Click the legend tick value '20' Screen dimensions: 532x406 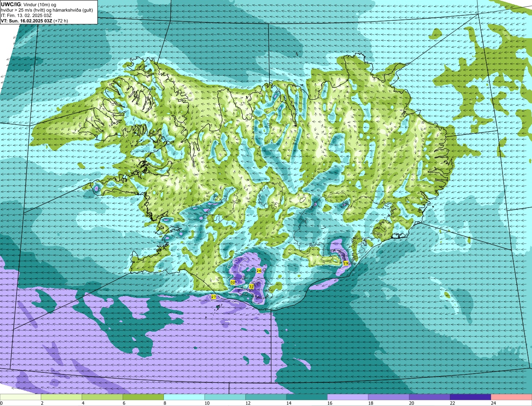pos(411,403)
